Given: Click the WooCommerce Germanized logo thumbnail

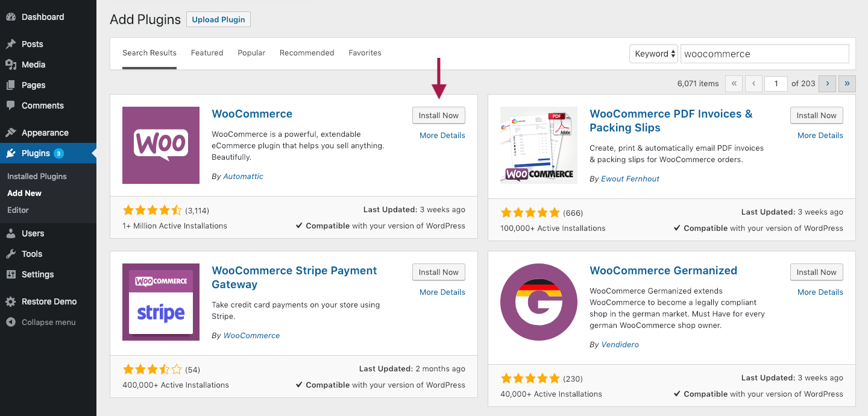Looking at the screenshot, I should [539, 302].
